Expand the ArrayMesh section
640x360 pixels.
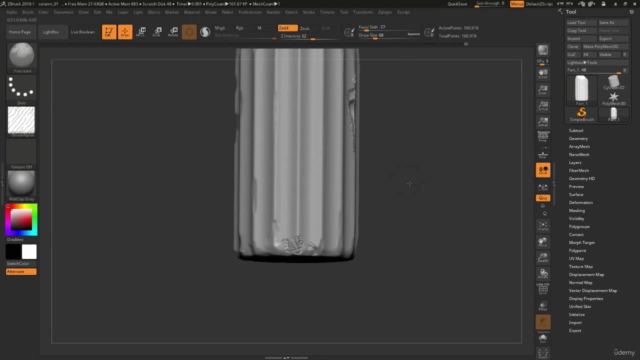pyautogui.click(x=579, y=147)
